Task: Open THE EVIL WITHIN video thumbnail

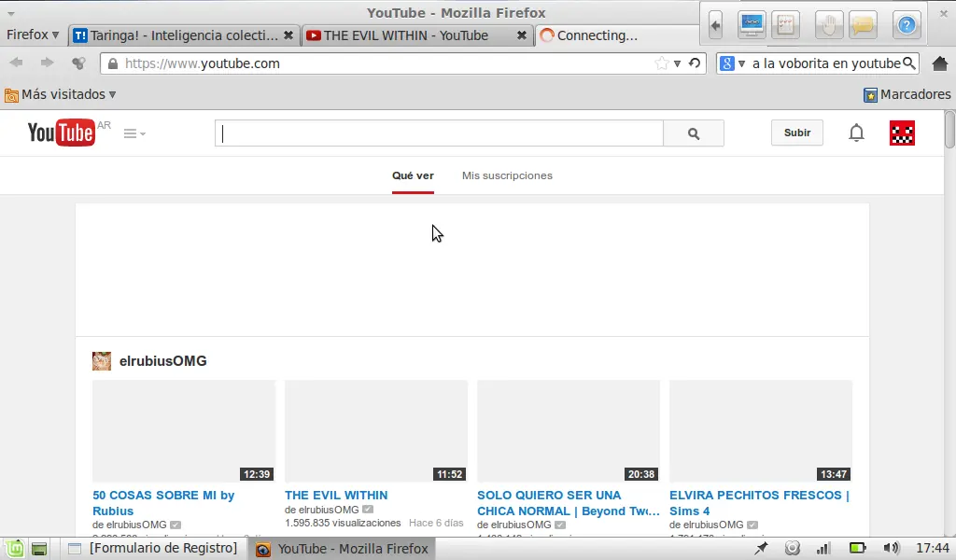Action: (375, 431)
